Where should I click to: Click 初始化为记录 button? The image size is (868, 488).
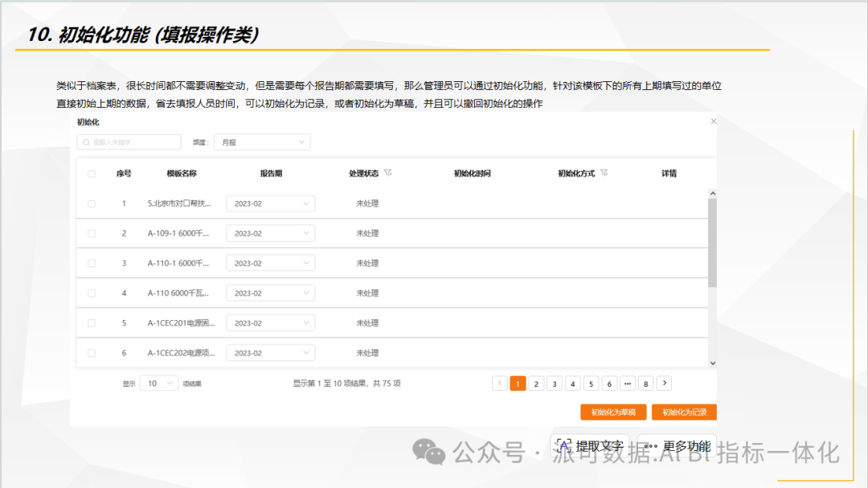click(684, 412)
